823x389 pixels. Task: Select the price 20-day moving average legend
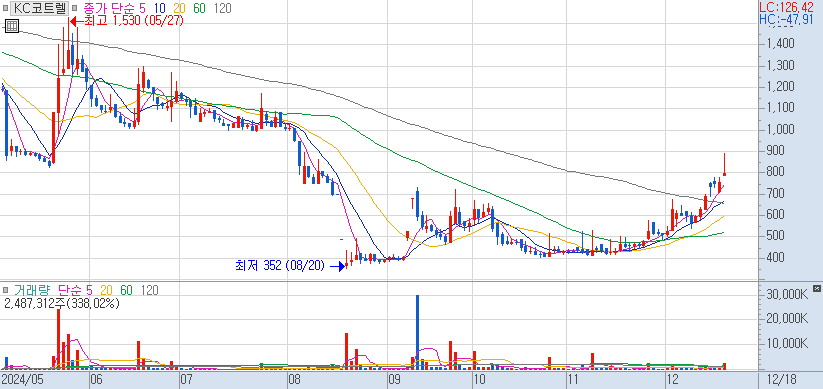click(180, 8)
